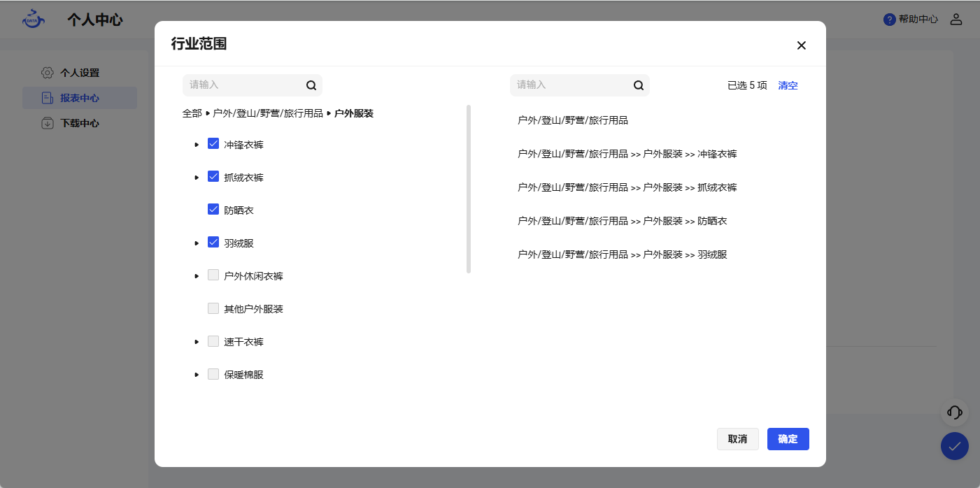Expand the 保暖棉服 tree node arrow

(x=197, y=375)
